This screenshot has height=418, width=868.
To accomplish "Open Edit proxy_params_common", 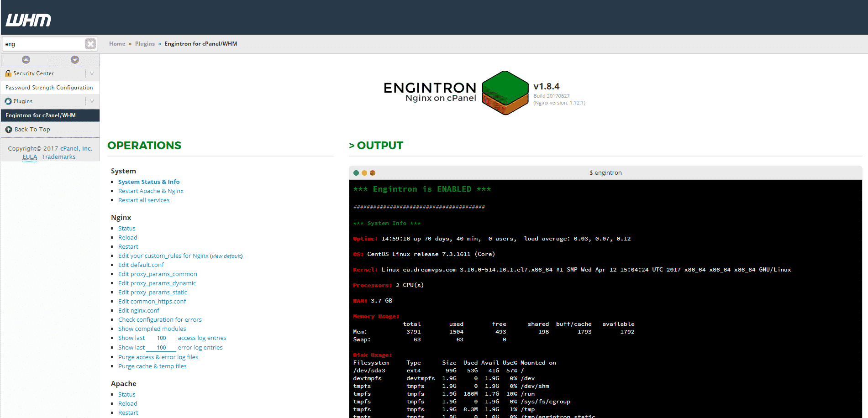I will click(x=158, y=274).
